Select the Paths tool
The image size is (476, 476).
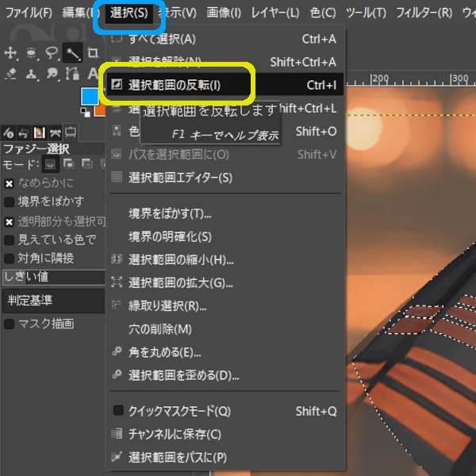point(72,74)
